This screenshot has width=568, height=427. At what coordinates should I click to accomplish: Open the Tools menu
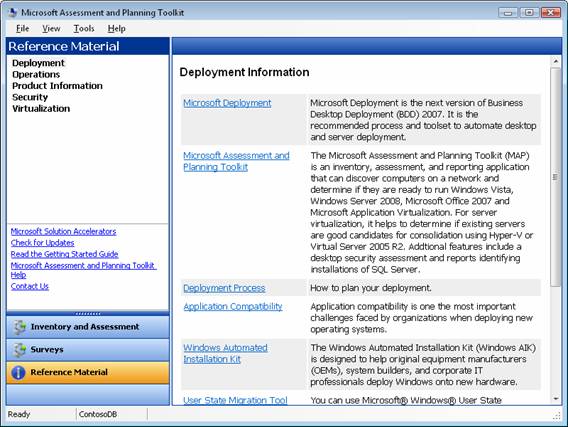(x=84, y=29)
